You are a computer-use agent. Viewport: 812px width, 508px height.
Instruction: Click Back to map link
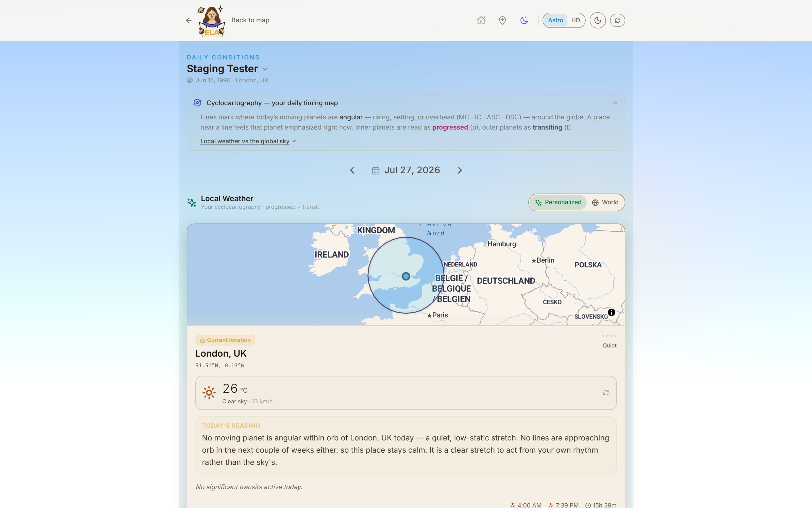[x=250, y=20]
